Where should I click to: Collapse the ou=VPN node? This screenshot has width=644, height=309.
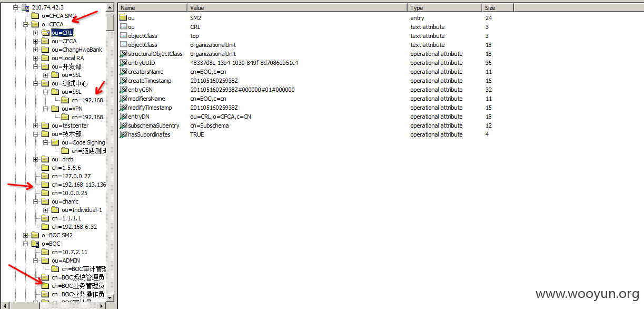point(45,109)
